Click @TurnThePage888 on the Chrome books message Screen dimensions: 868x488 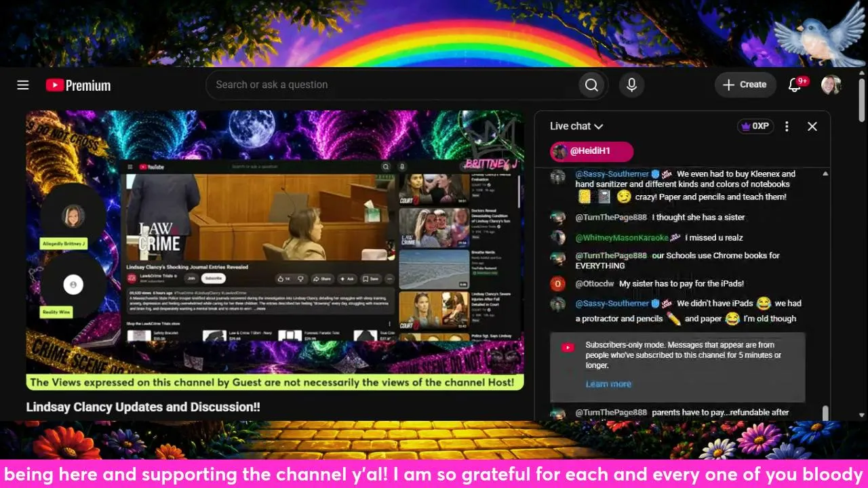(x=611, y=256)
